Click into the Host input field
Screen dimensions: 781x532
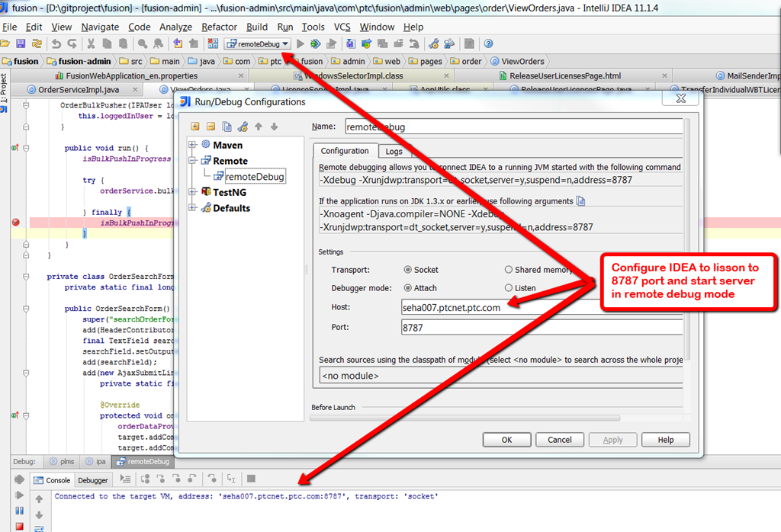coord(534,307)
